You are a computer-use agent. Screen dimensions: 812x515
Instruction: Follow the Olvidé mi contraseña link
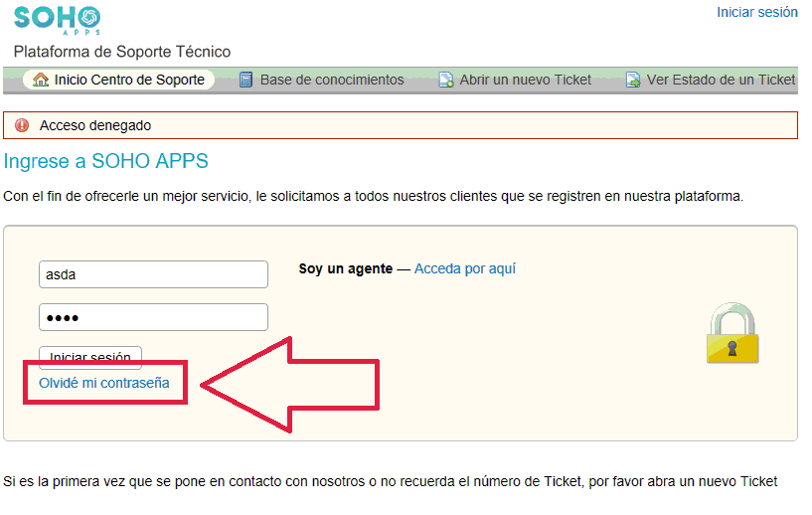pyautogui.click(x=104, y=383)
